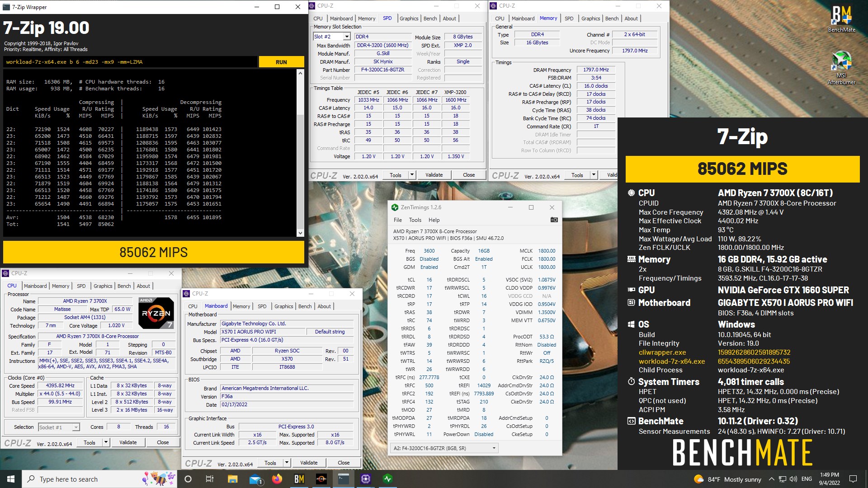868x488 pixels.
Task: Click the BenchMate 85062 MIPS score banner
Action: pyautogui.click(x=742, y=169)
